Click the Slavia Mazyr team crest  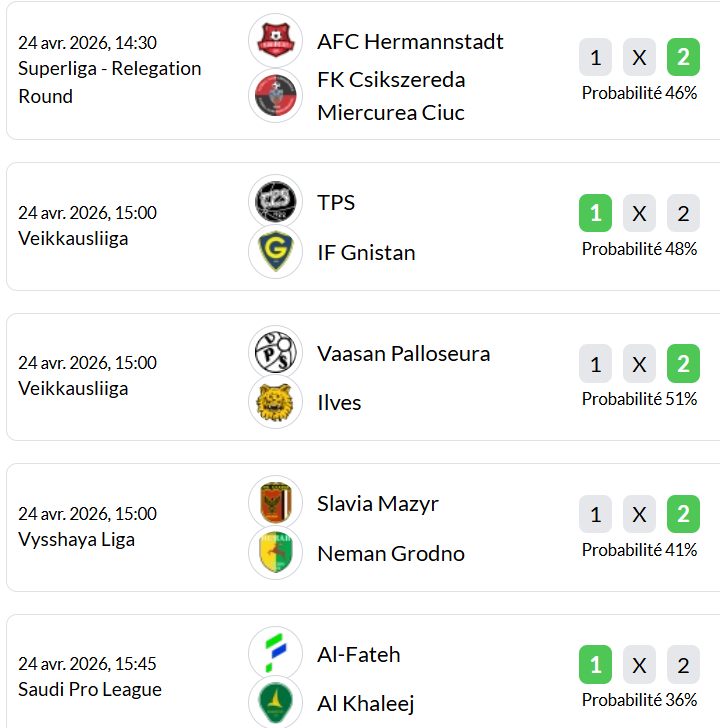coord(275,502)
